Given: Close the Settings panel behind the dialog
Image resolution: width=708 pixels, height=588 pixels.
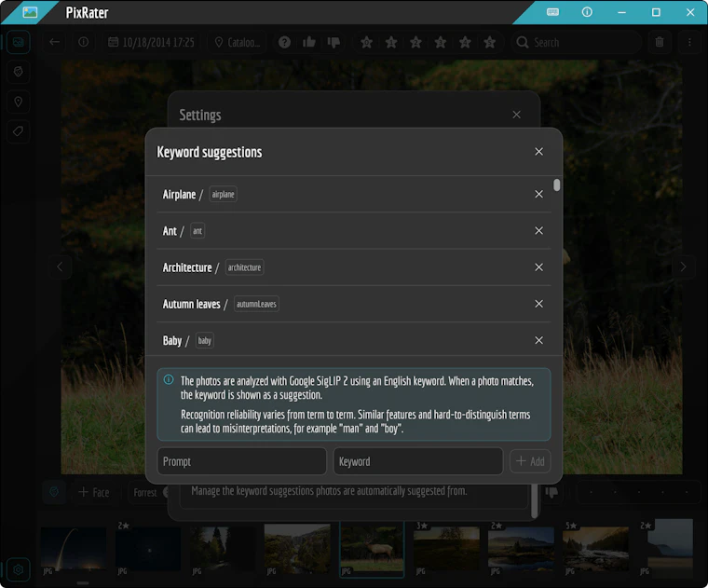Looking at the screenshot, I should click(x=516, y=115).
